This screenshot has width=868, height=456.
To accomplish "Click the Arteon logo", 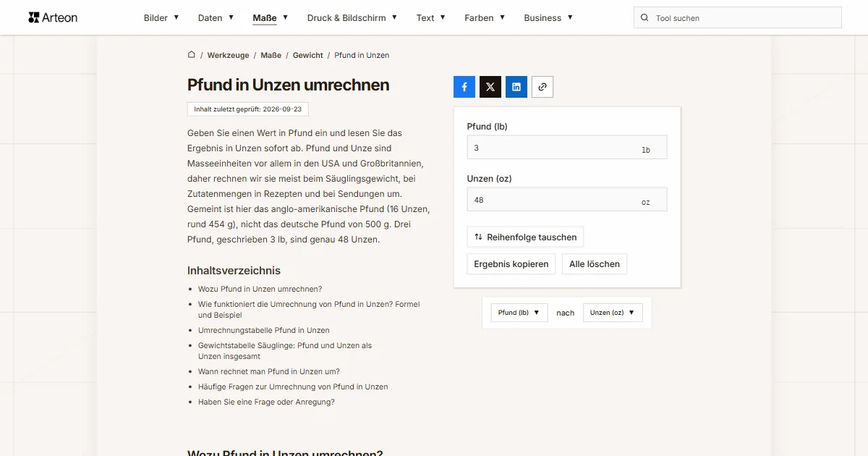I will click(53, 17).
